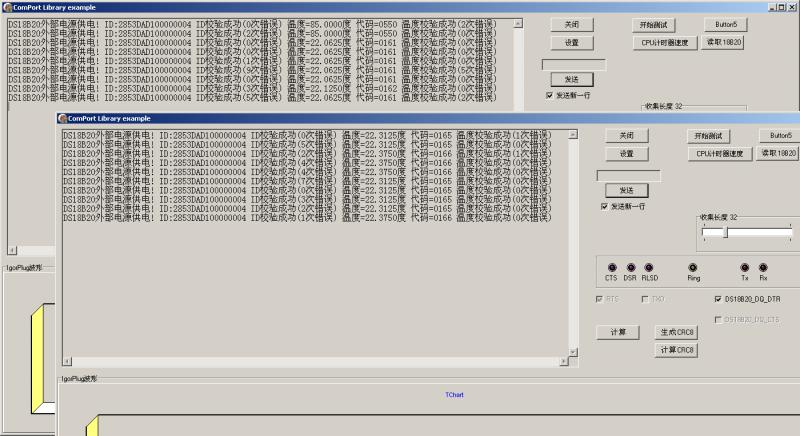The height and width of the screenshot is (436, 800).
Task: Click the 计算 button
Action: [617, 332]
